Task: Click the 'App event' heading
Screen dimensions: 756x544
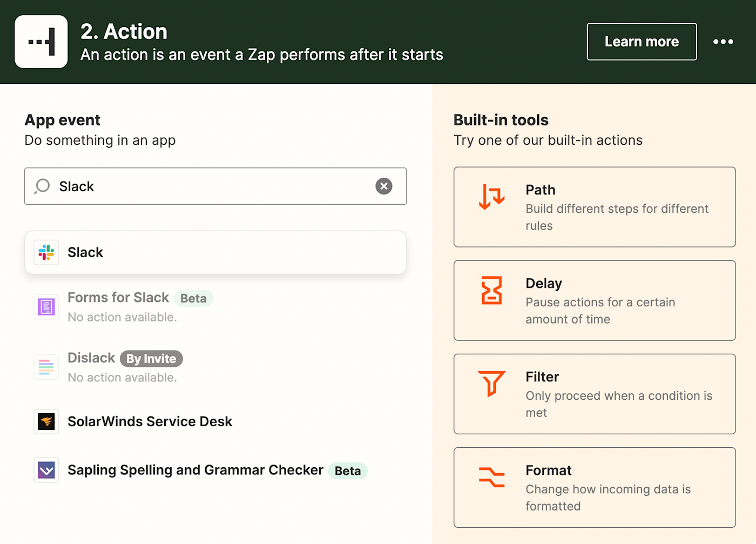Action: point(63,120)
